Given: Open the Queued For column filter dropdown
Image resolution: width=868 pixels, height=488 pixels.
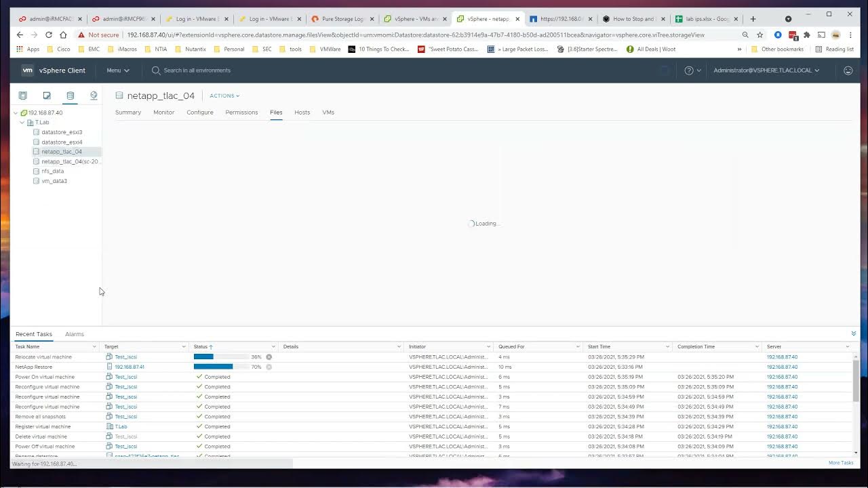Looking at the screenshot, I should [578, 346].
